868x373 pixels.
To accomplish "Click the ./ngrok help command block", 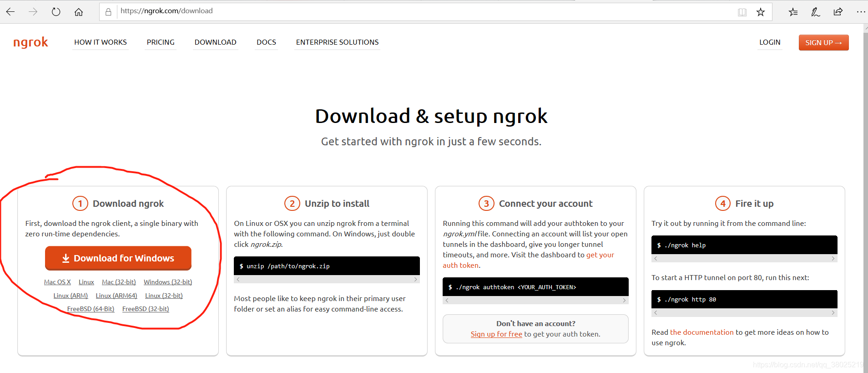I will click(744, 245).
